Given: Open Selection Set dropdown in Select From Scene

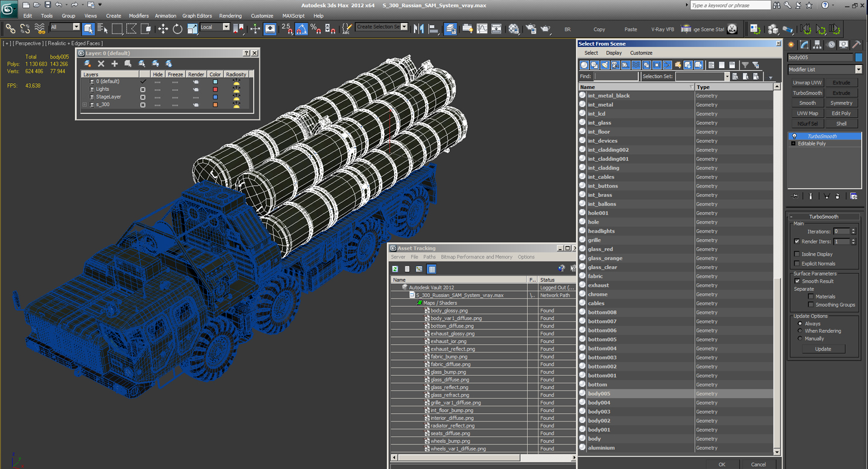Looking at the screenshot, I should coord(727,77).
